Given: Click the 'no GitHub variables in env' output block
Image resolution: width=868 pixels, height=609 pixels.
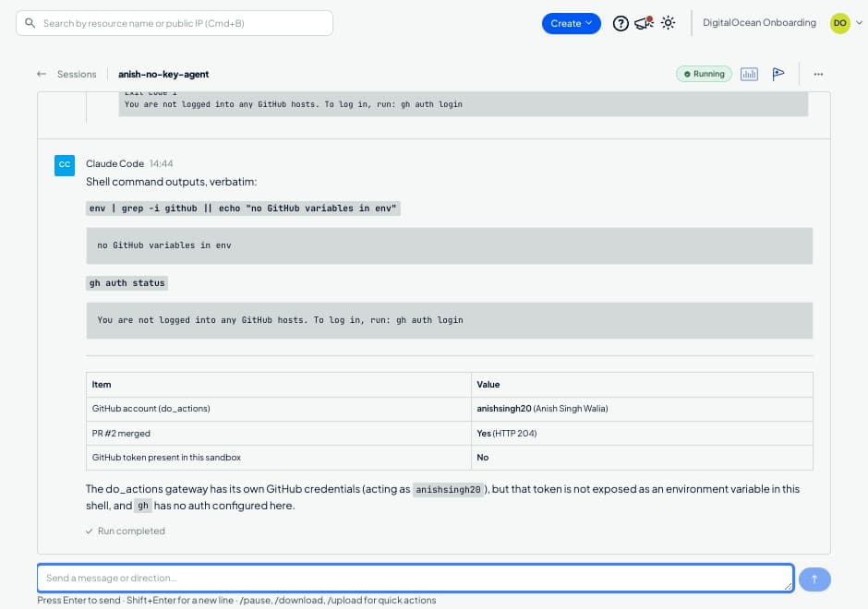Looking at the screenshot, I should [449, 245].
